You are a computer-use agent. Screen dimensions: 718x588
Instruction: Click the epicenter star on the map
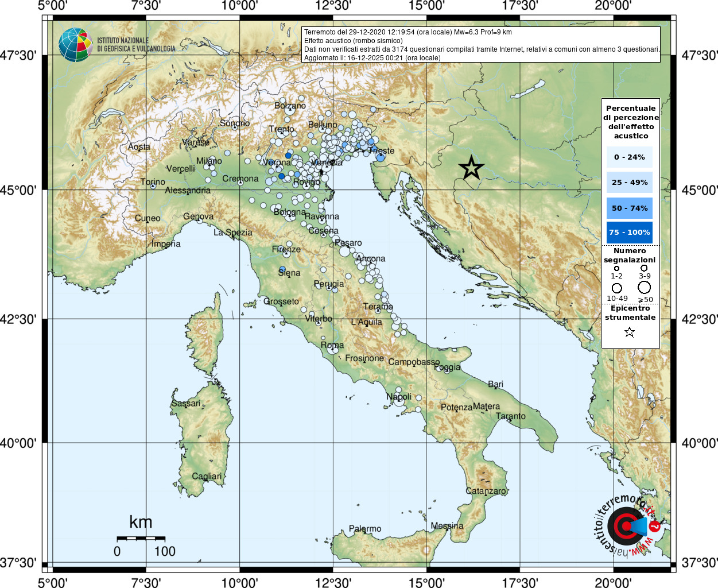(471, 168)
